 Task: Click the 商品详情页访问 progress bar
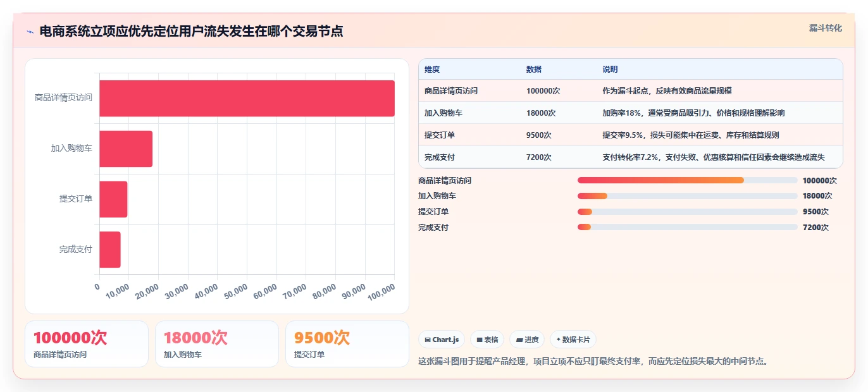687,180
